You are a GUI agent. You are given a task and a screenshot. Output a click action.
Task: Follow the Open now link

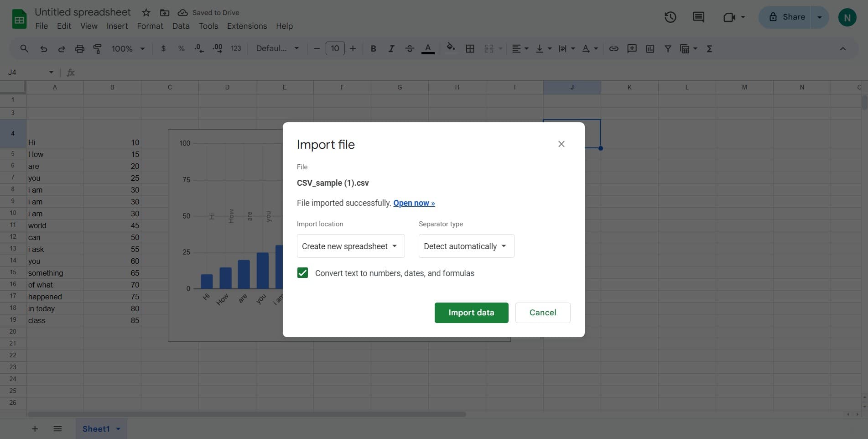[413, 203]
